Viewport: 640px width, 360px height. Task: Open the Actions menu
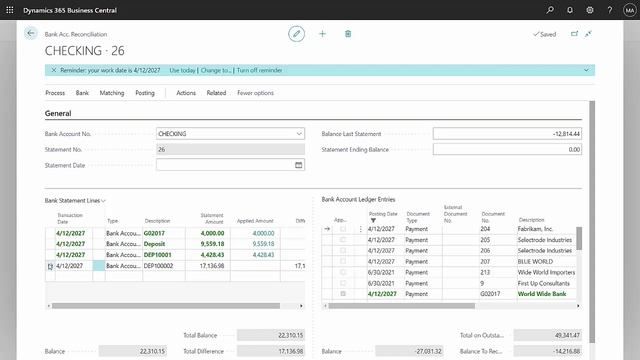(x=186, y=93)
